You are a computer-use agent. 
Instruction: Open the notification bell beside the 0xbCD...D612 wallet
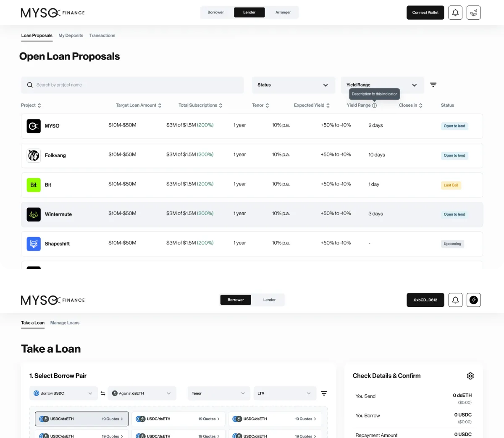(455, 300)
